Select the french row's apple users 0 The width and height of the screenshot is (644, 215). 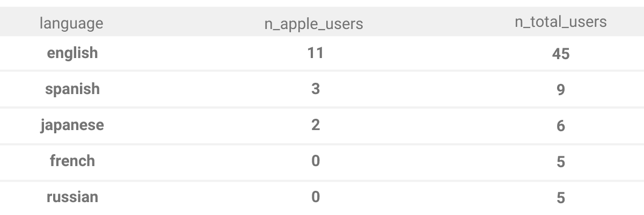pyautogui.click(x=315, y=161)
